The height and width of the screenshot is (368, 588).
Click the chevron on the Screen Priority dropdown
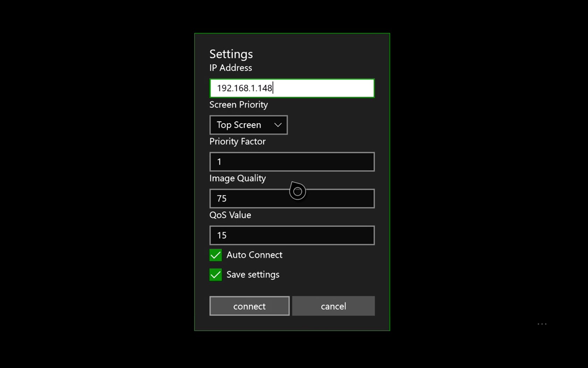point(278,125)
